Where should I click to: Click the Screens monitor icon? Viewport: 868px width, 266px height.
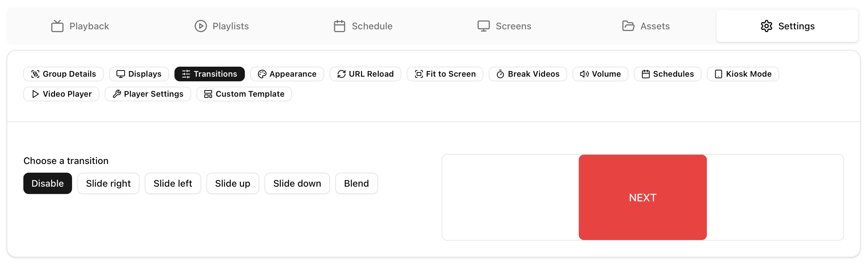483,26
